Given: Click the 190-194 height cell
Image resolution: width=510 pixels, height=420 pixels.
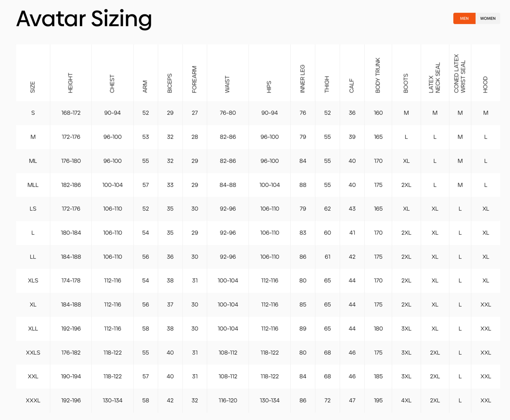Looking at the screenshot, I should coord(71,376).
